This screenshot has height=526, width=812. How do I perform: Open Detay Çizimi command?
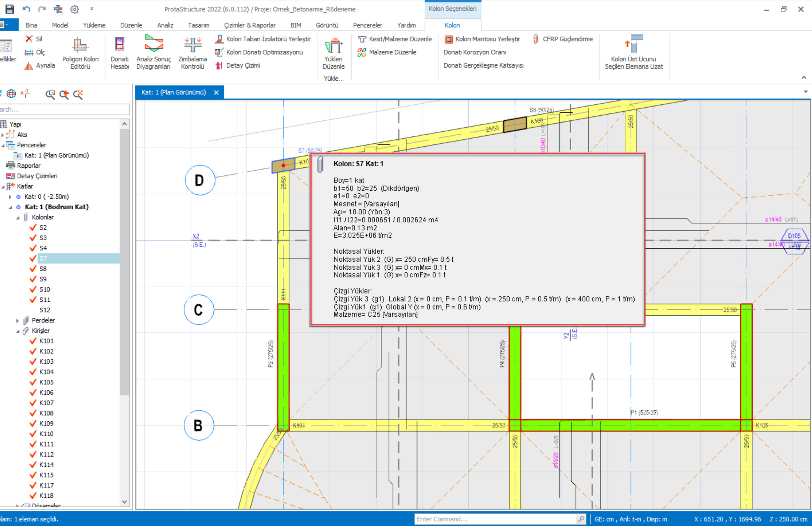coord(238,65)
